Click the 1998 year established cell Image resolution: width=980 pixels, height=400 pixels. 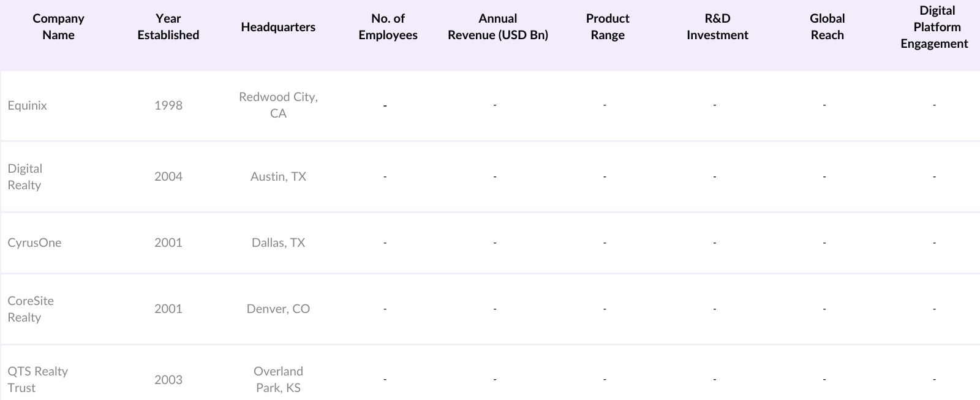[x=168, y=105]
